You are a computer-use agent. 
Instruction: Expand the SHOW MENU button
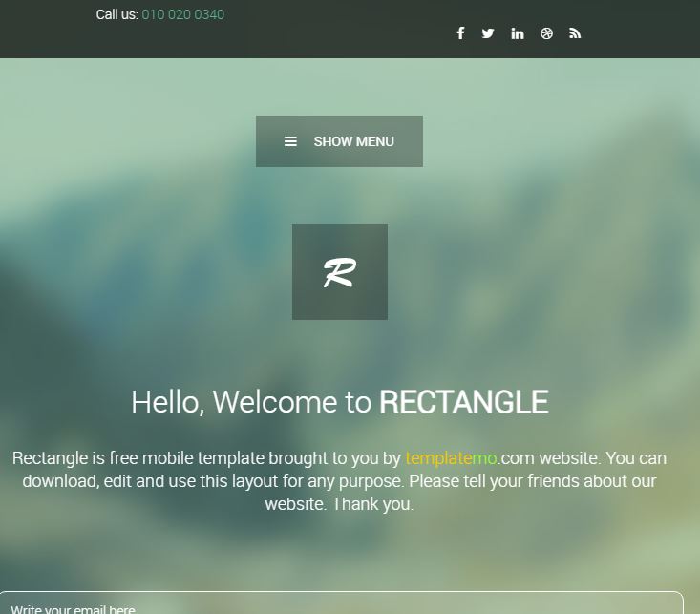click(x=353, y=141)
